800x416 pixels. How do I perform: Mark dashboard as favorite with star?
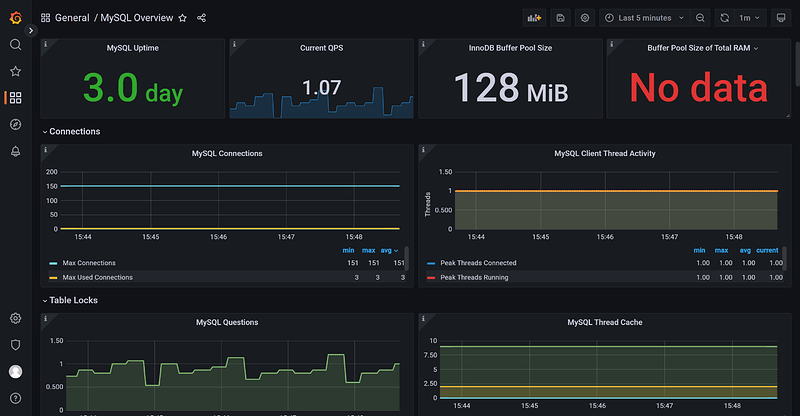pyautogui.click(x=183, y=18)
